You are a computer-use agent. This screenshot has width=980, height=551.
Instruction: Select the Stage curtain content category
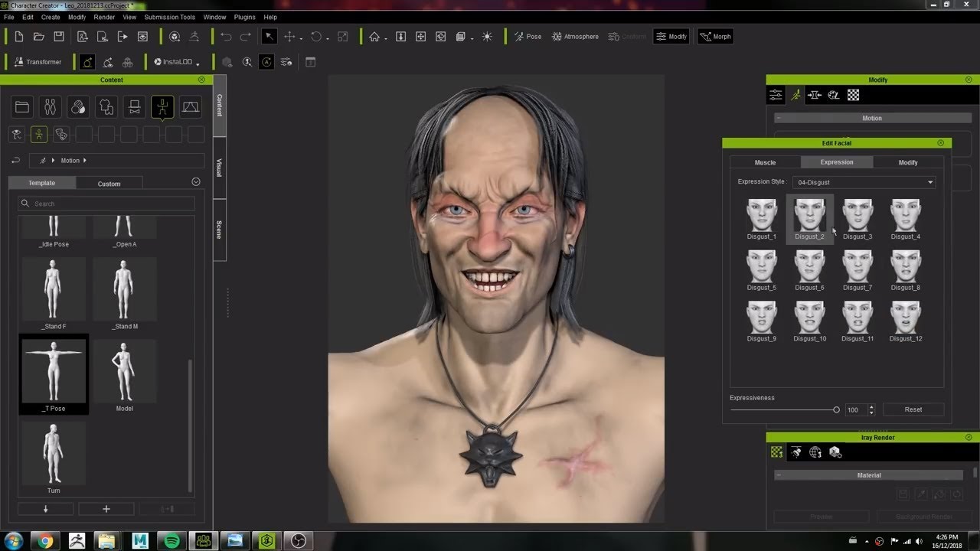click(x=190, y=107)
